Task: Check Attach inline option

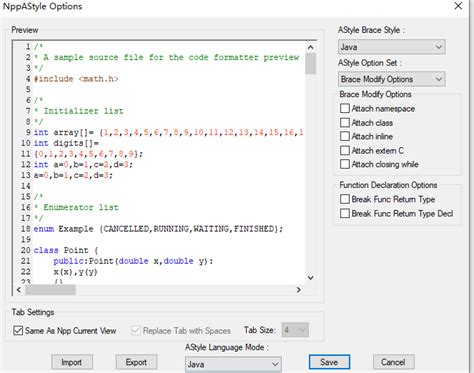Action: 345,136
